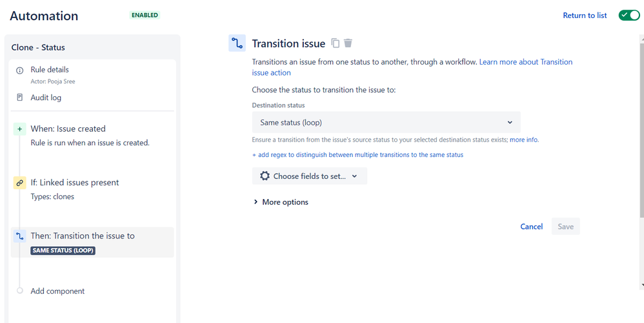Click the blue transition action icon in rule chain
Viewport: 644px width, 323px height.
tap(19, 236)
